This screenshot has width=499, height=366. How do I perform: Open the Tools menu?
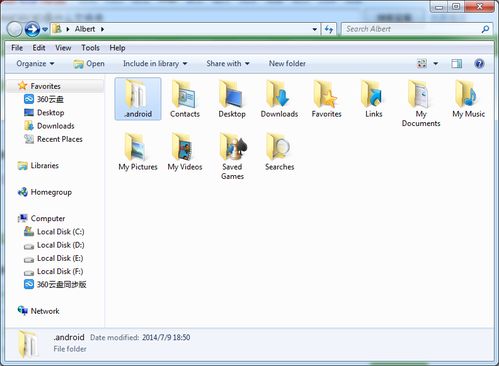click(90, 48)
